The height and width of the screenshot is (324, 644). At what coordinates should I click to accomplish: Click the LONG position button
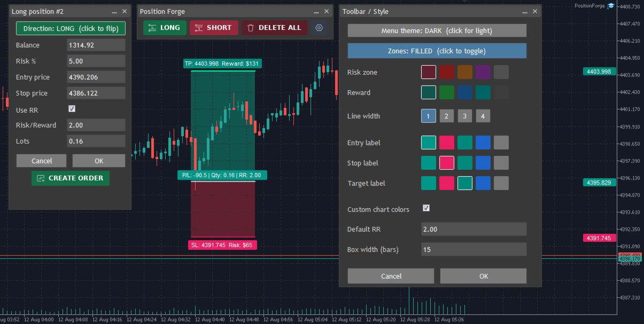(x=165, y=28)
